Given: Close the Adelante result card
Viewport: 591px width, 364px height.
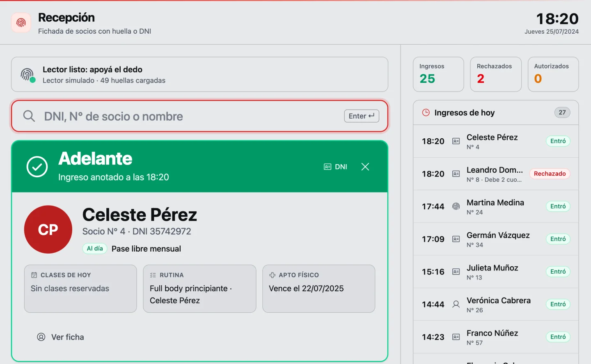Looking at the screenshot, I should pos(365,167).
